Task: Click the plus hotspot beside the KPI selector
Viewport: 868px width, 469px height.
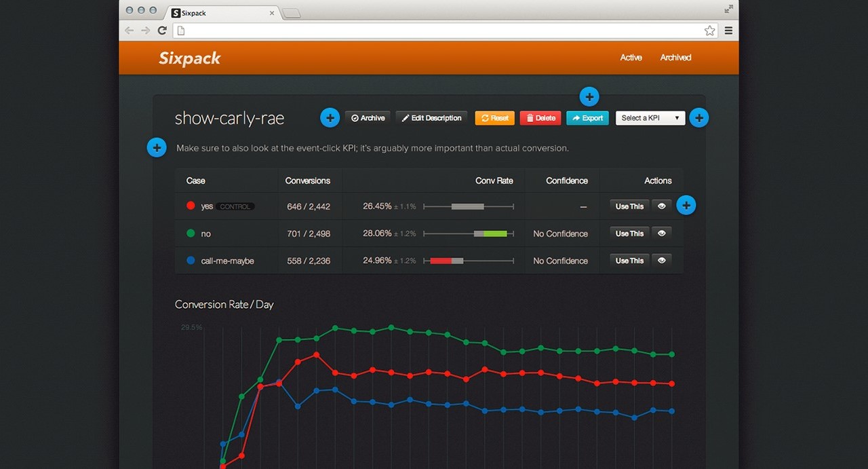Action: point(698,118)
